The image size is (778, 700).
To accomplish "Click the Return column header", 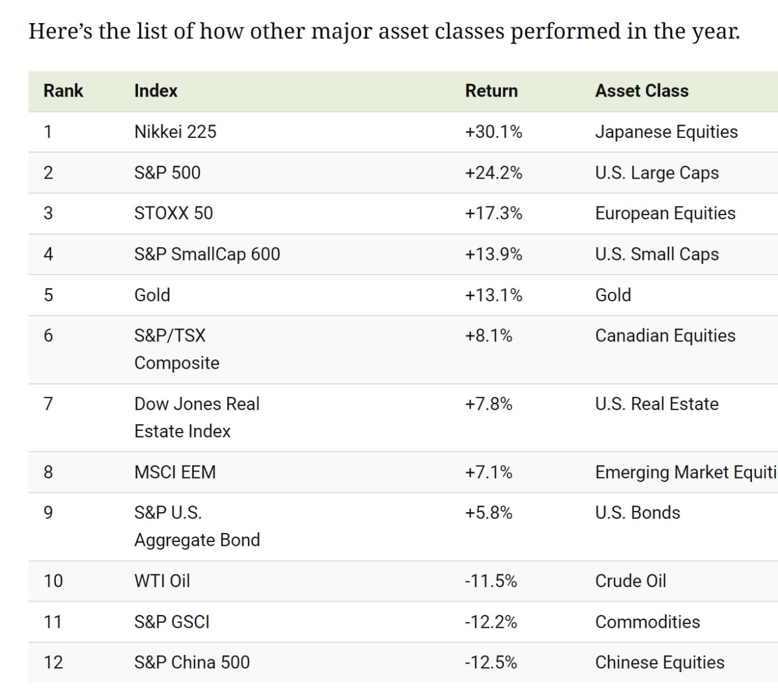I will (x=491, y=91).
